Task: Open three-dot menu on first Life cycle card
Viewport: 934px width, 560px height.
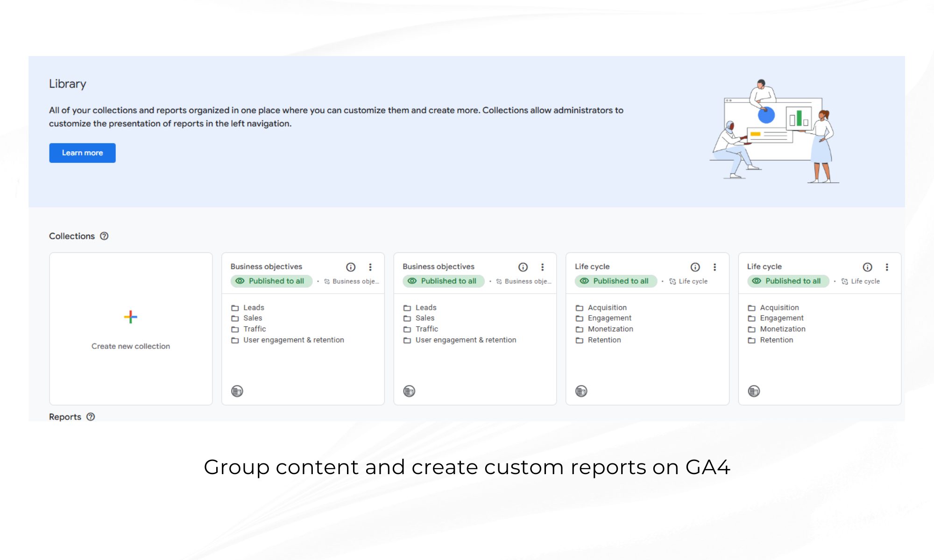Action: click(x=715, y=267)
